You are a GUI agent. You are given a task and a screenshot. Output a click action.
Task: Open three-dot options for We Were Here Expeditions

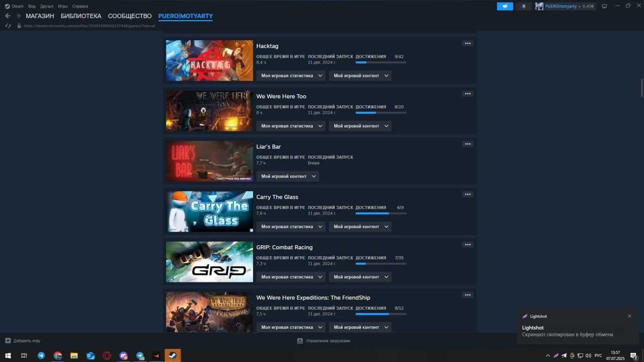pos(468,295)
